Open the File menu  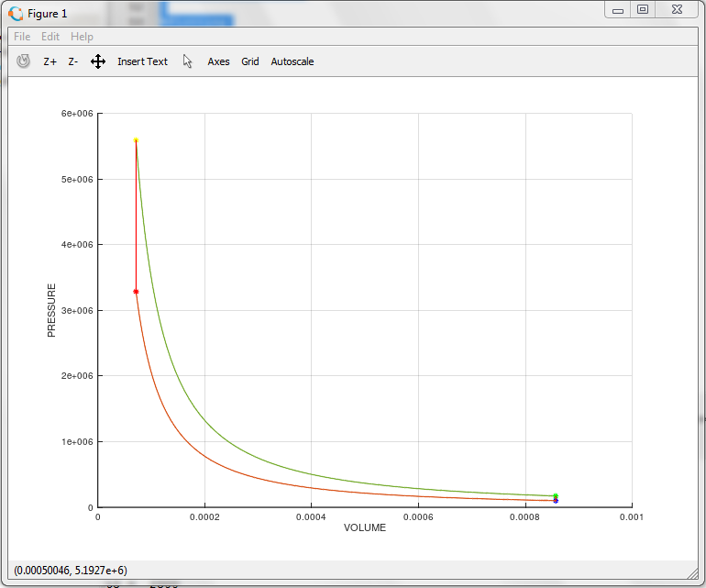pyautogui.click(x=22, y=37)
